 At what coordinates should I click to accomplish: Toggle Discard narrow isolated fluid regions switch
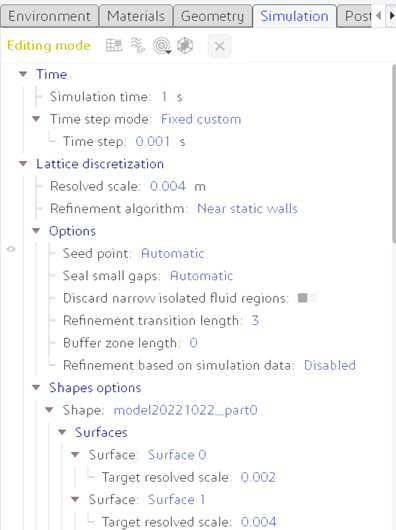click(307, 298)
